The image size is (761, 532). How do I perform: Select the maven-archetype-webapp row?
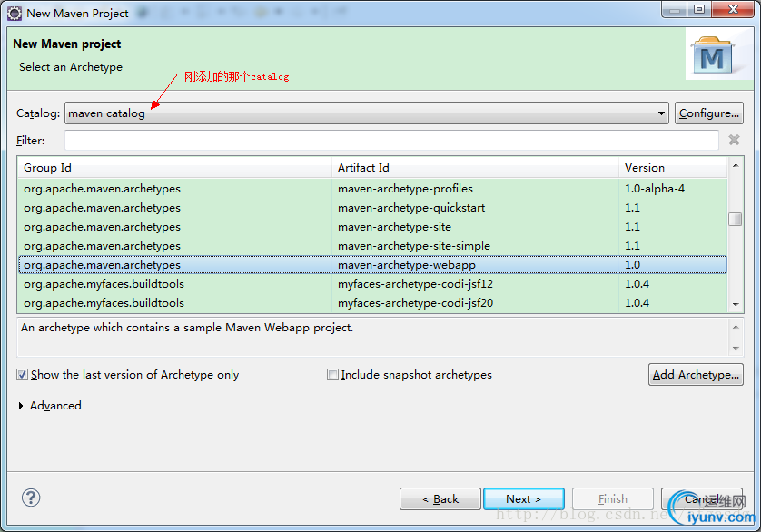pyautogui.click(x=372, y=264)
